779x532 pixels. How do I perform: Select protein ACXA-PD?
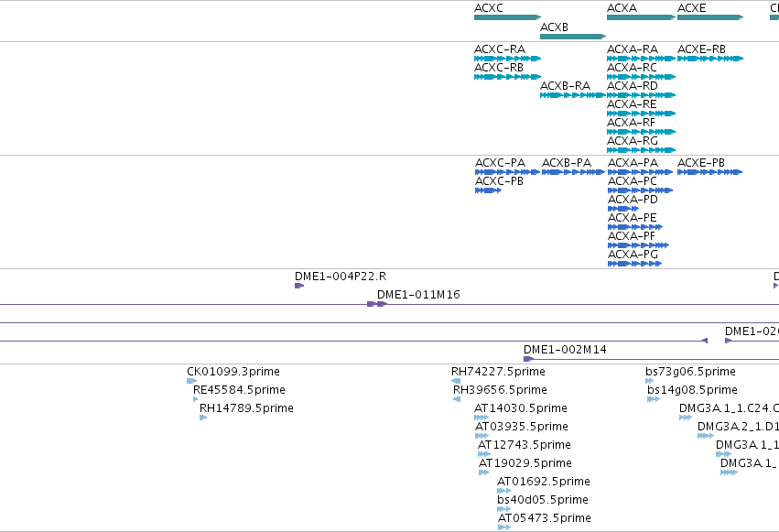(623, 209)
